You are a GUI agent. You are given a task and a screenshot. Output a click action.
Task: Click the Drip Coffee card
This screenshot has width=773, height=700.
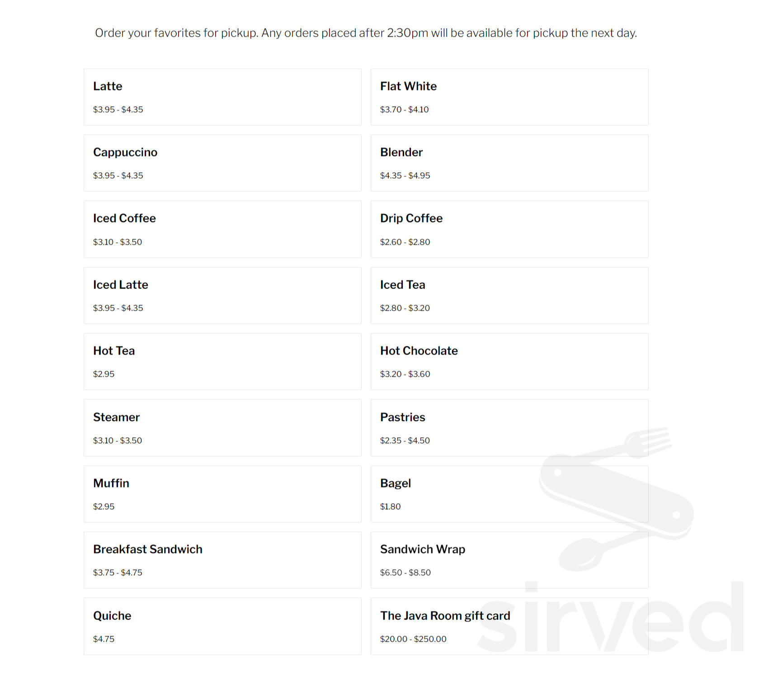(x=509, y=229)
